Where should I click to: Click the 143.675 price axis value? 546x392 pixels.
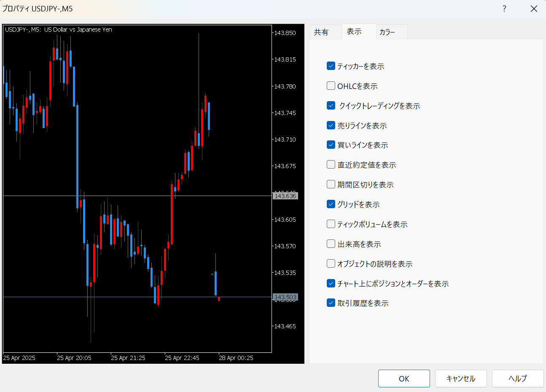285,166
